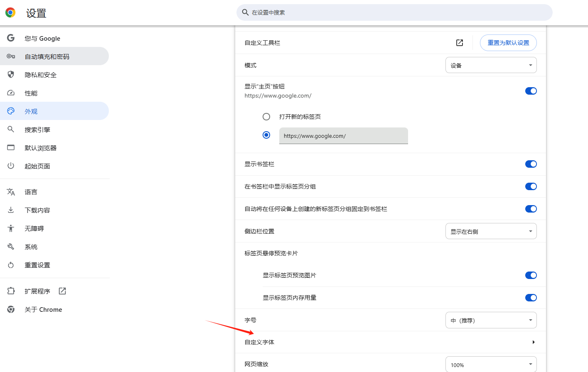588x372 pixels.
Task: Click the https://www.google.com/ text under 显示"主页"按钮
Action: tap(278, 96)
